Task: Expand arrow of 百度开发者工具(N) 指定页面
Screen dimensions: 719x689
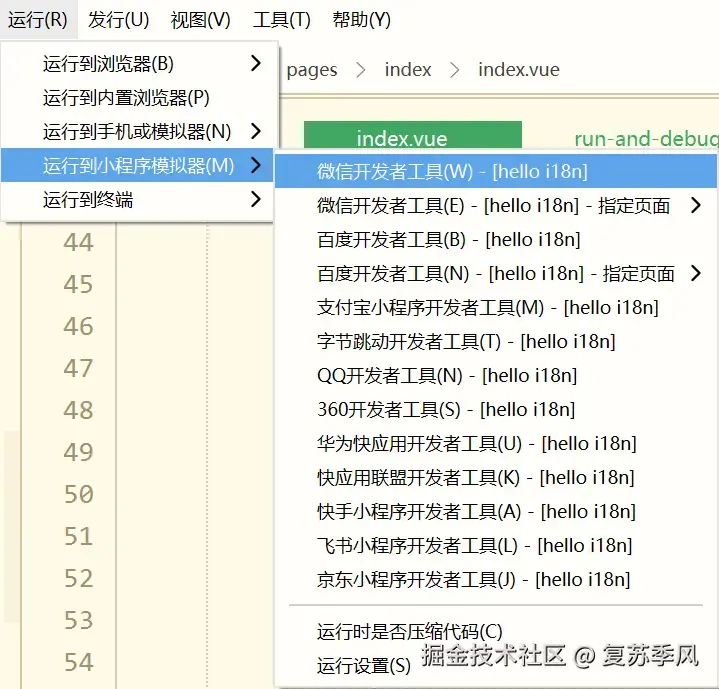Action: [696, 273]
